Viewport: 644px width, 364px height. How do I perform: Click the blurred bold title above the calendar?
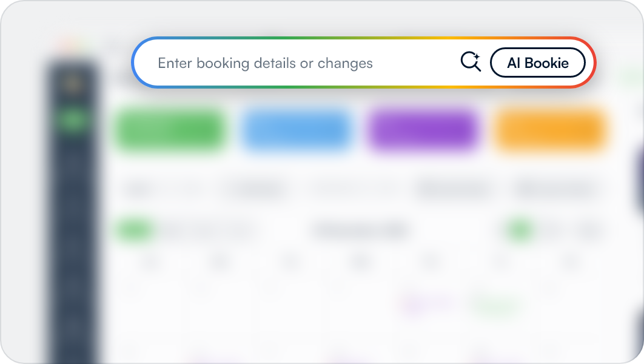coord(360,231)
